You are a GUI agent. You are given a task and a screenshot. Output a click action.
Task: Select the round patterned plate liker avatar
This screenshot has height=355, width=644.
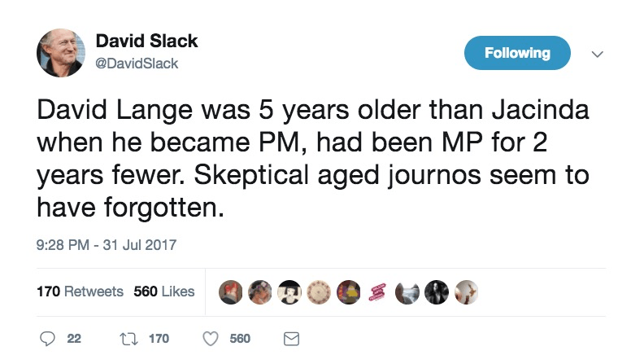(x=318, y=292)
